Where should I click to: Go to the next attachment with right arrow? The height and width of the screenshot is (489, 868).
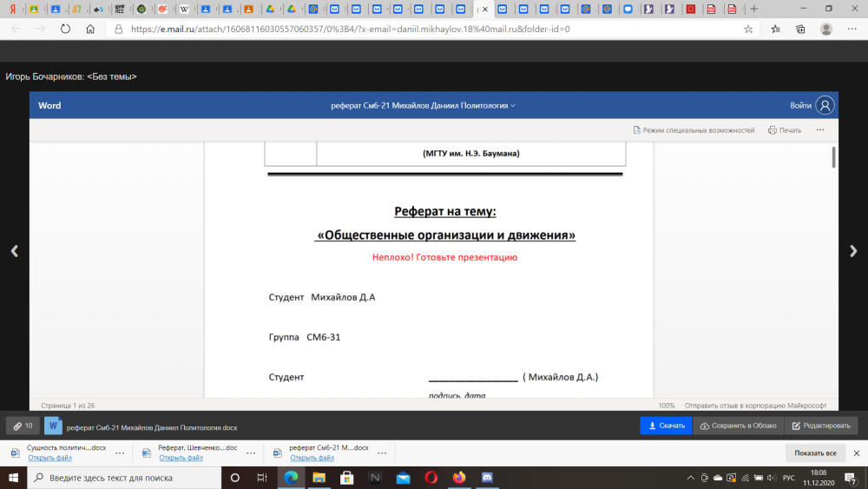point(853,251)
